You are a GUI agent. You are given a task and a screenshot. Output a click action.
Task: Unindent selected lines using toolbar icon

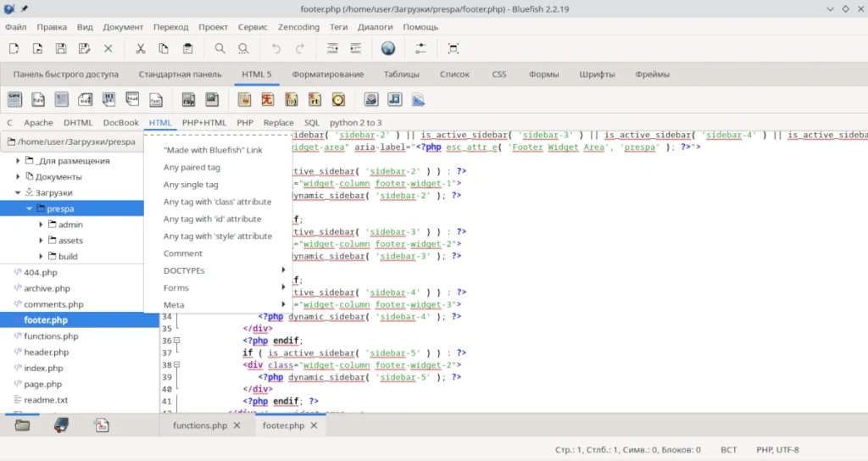[332, 48]
